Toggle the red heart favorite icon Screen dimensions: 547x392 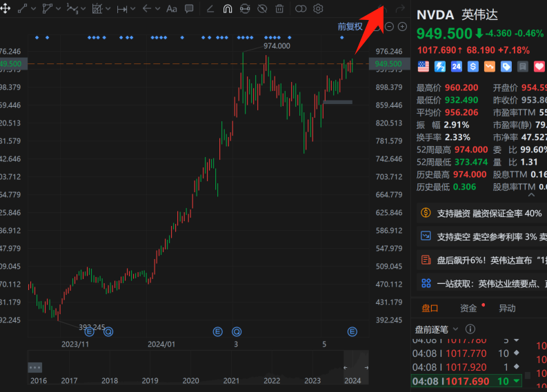click(x=539, y=67)
